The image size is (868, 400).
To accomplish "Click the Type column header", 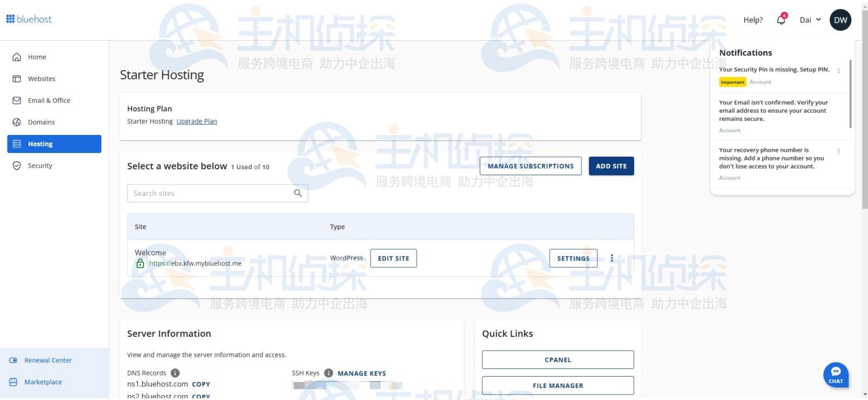I will tap(337, 227).
